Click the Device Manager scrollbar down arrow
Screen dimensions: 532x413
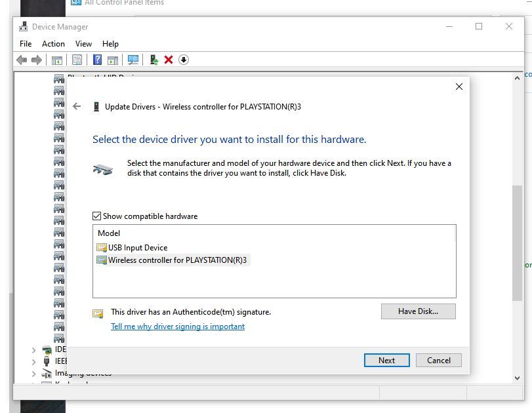(517, 378)
